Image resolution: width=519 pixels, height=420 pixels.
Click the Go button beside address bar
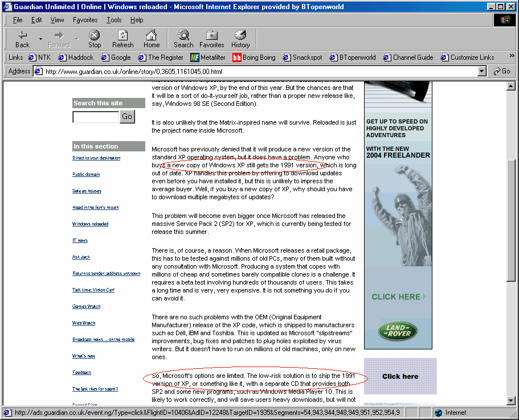(x=502, y=71)
